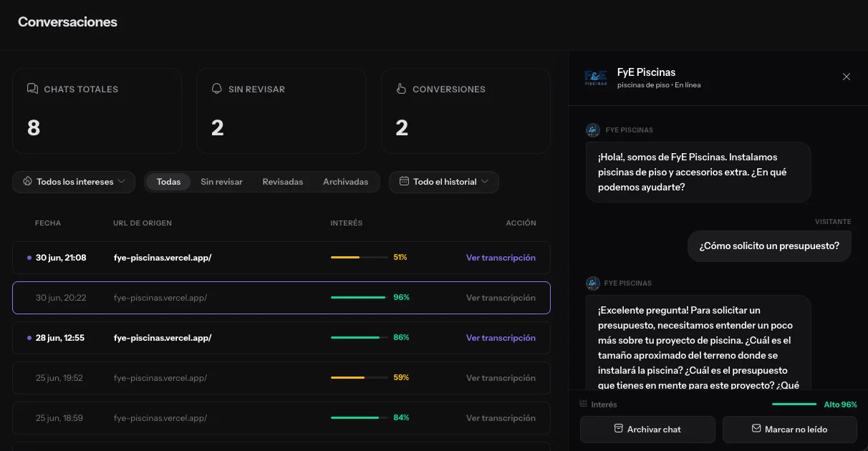The image size is (868, 451).
Task: Click the Archivar chat button
Action: click(647, 430)
